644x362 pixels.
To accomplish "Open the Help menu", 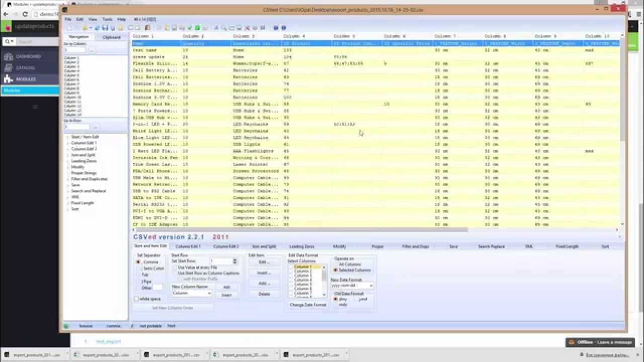I will [x=121, y=19].
